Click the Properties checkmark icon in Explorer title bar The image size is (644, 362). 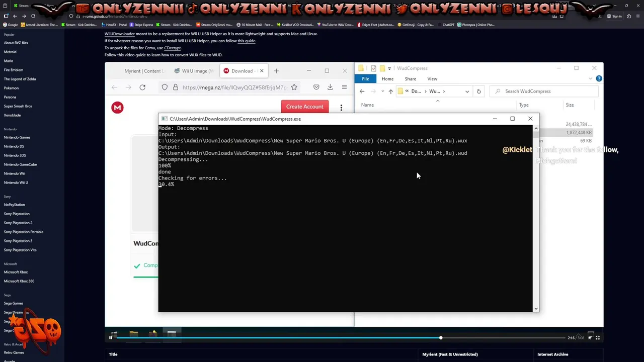pos(373,68)
